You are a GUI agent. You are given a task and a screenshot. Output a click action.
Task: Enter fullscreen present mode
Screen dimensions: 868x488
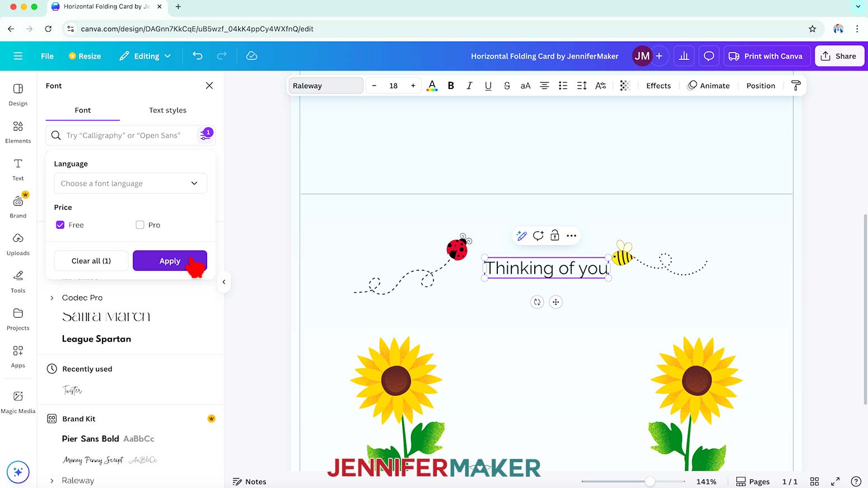(836, 481)
